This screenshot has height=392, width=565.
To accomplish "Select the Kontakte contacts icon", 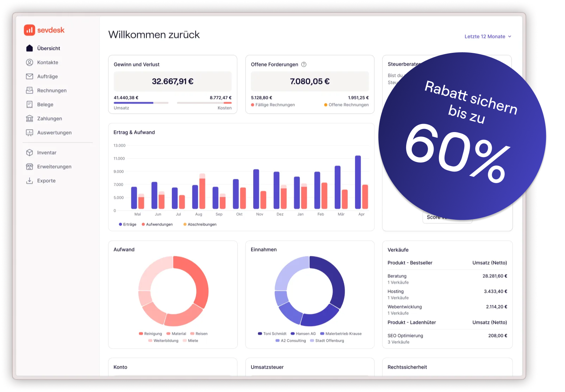I will pyautogui.click(x=30, y=62).
